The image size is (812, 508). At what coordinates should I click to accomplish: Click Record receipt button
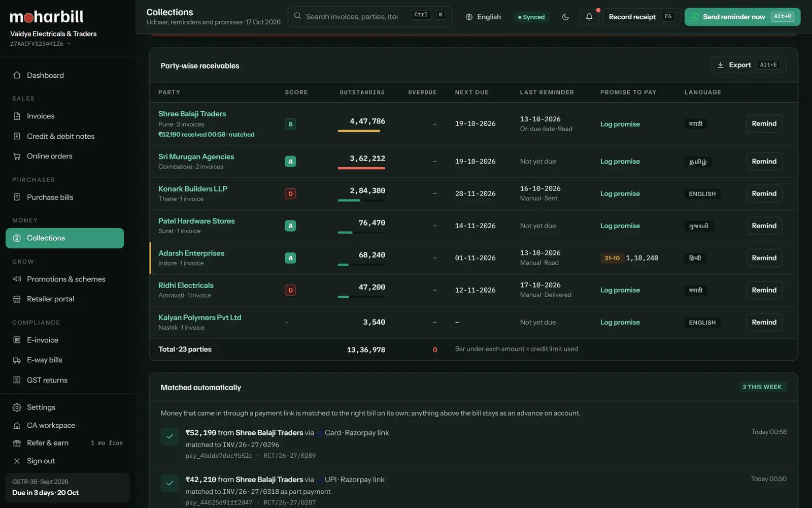tap(641, 17)
